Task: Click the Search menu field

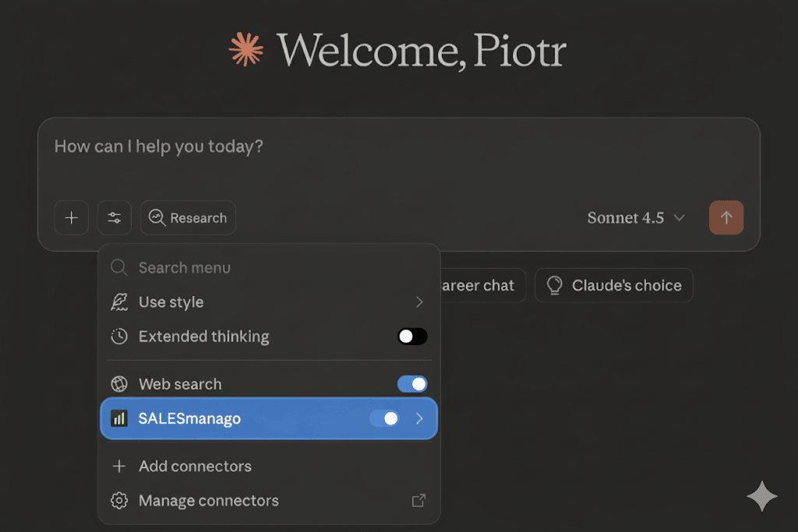Action: click(265, 268)
